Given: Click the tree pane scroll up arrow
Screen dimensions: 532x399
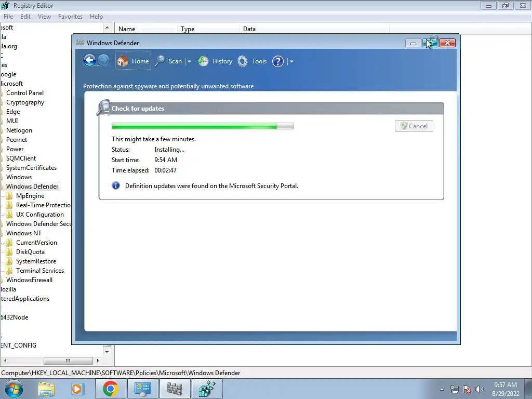Looking at the screenshot, I should pos(107,28).
